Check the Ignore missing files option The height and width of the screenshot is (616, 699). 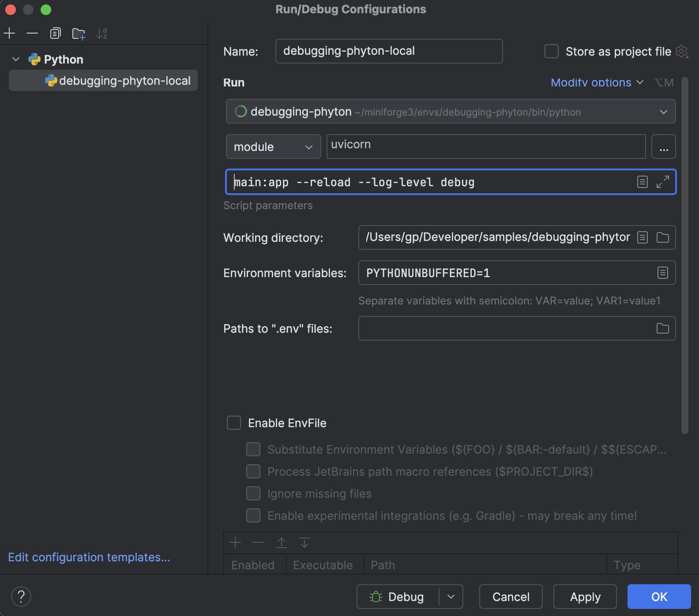(253, 493)
